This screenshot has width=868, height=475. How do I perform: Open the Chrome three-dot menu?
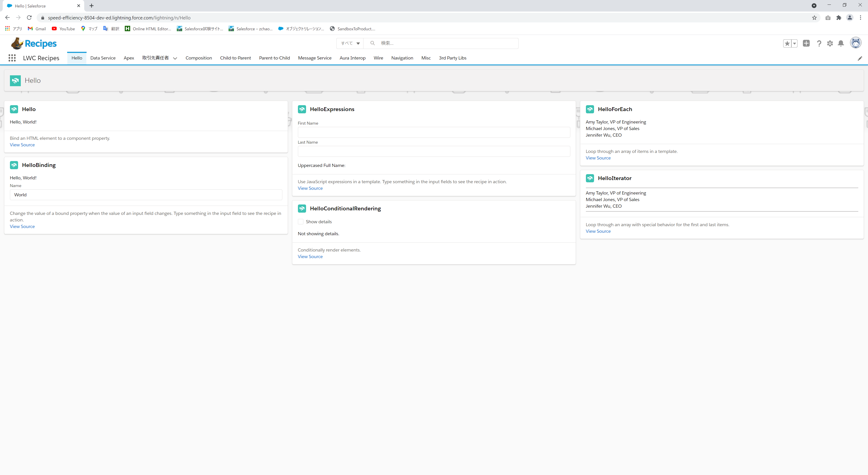coord(860,18)
